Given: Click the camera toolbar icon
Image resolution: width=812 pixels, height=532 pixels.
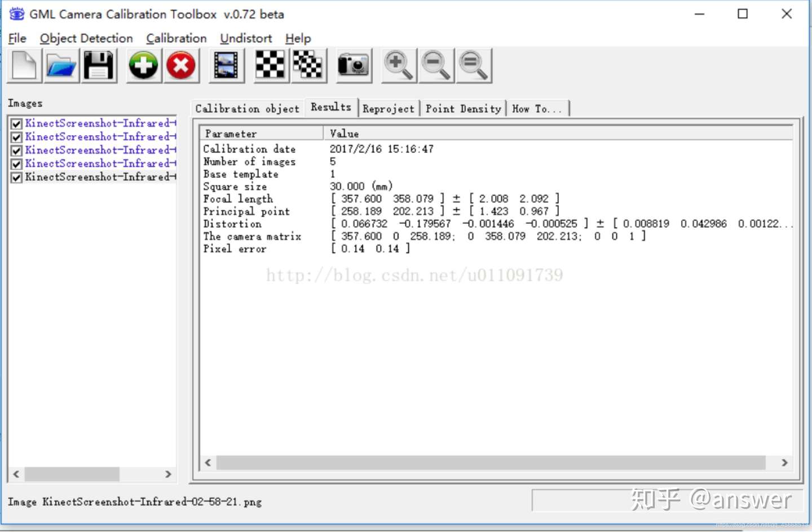Looking at the screenshot, I should coord(354,65).
